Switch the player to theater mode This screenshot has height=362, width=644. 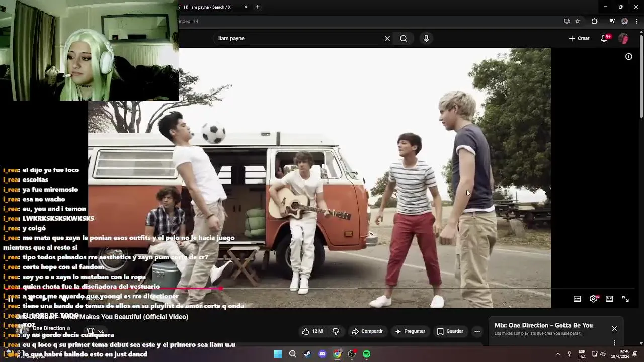609,299
